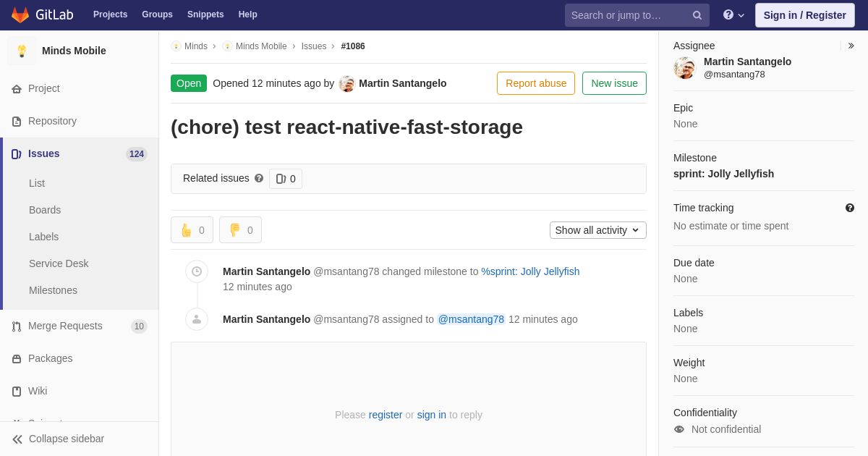Open %sprint: Jolly Jellyfish milestone link
Image resolution: width=868 pixels, height=456 pixels.
tap(530, 271)
